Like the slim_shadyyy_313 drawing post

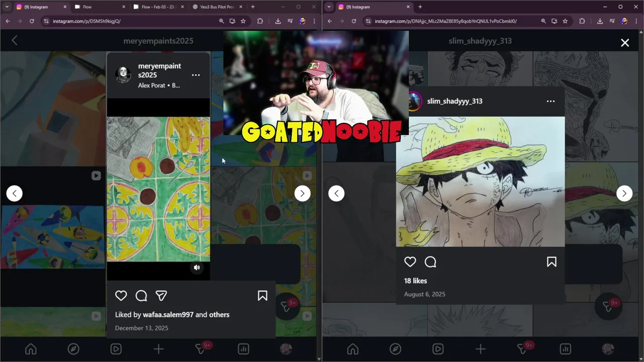pyautogui.click(x=410, y=262)
